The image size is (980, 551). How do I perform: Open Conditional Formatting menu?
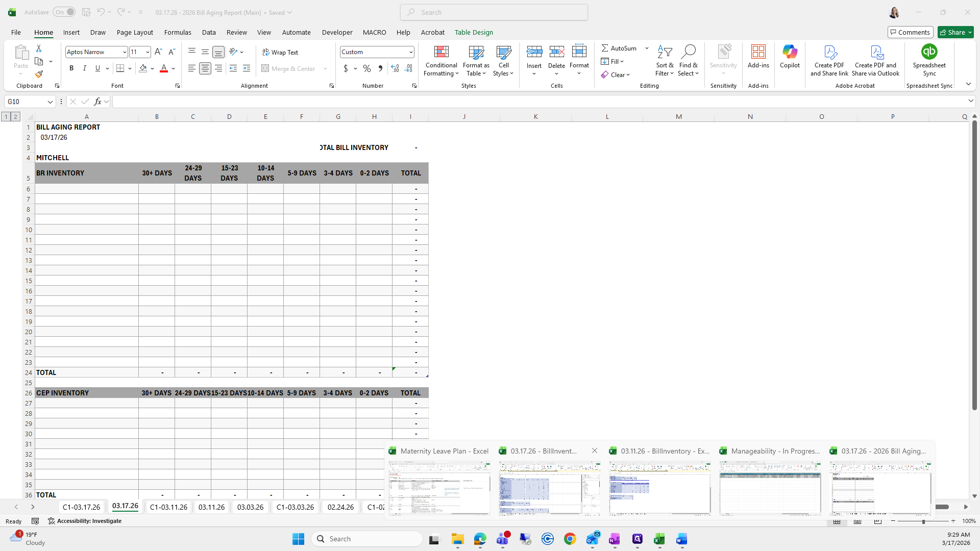[x=441, y=61]
